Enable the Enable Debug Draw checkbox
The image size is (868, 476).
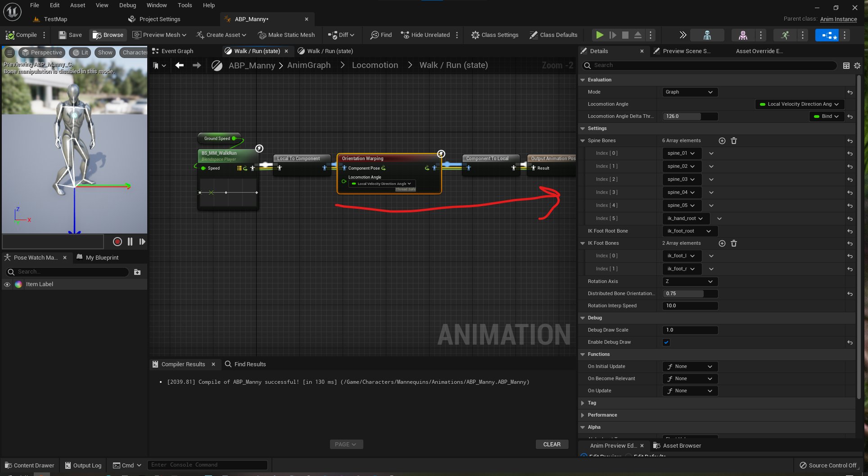666,342
